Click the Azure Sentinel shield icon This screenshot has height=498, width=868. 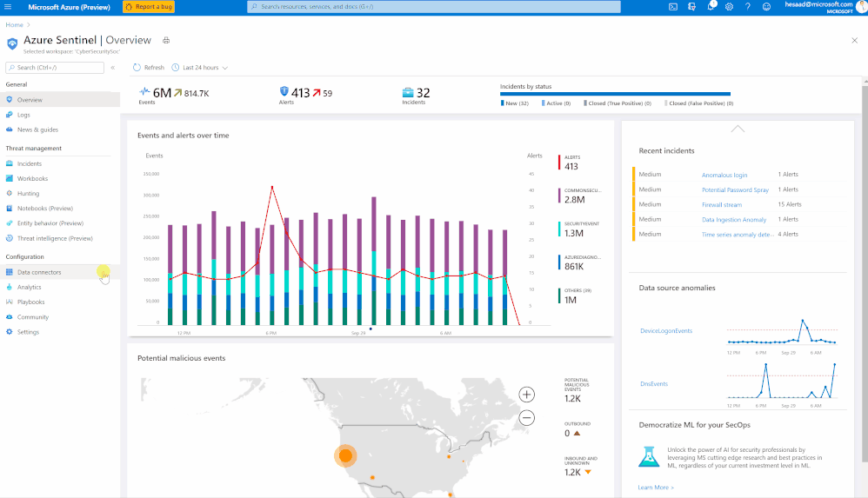(x=12, y=43)
